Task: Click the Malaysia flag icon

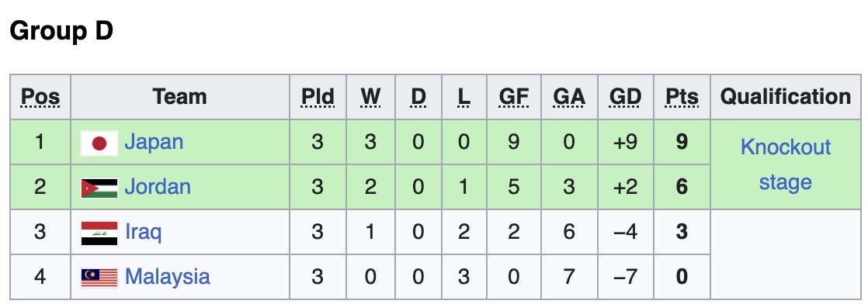Action: (x=99, y=278)
